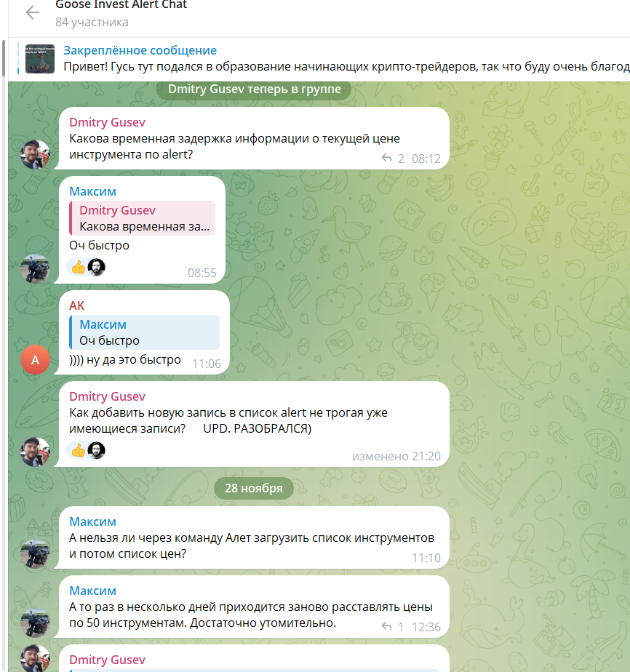The image size is (630, 672).
Task: Toggle thumbs-up reaction on Dmitry's edited message
Action: click(79, 450)
